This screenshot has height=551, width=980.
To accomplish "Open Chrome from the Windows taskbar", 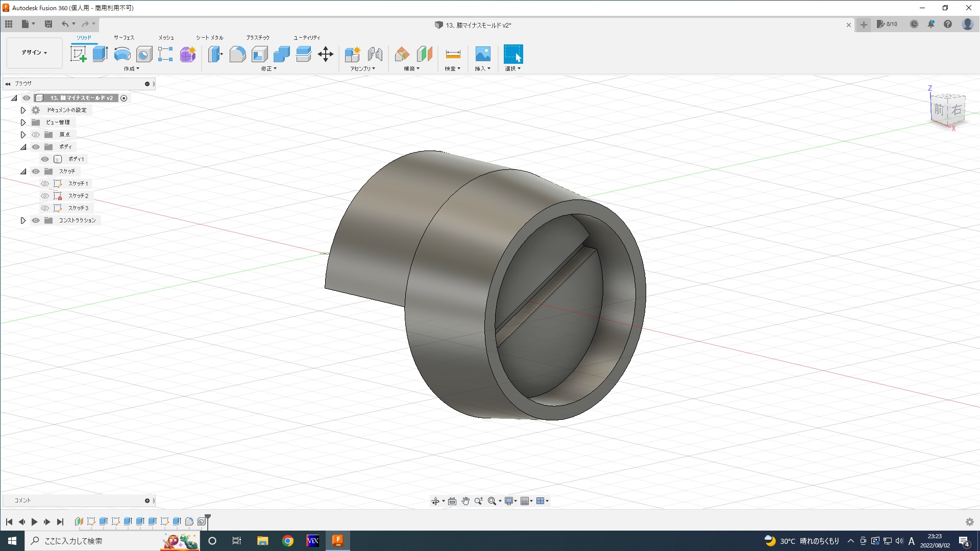I will tap(288, 541).
